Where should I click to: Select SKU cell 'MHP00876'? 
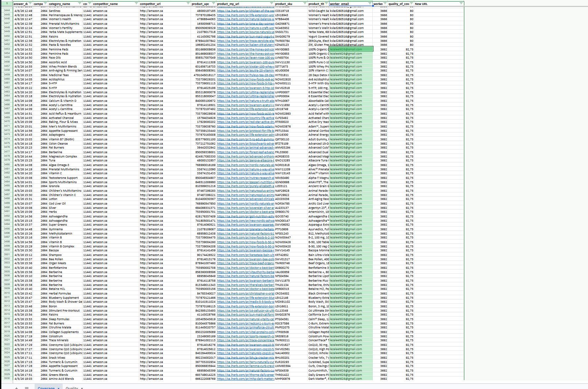(x=291, y=379)
